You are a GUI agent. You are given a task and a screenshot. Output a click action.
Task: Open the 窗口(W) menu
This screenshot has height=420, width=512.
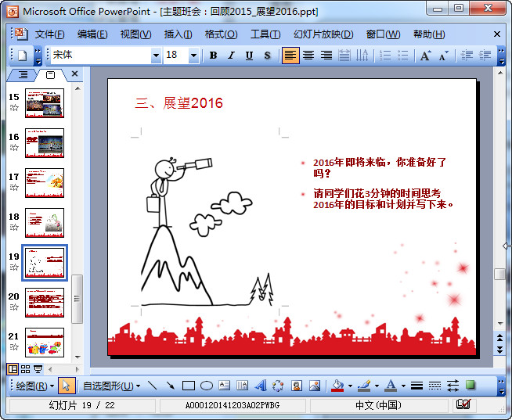click(383, 34)
